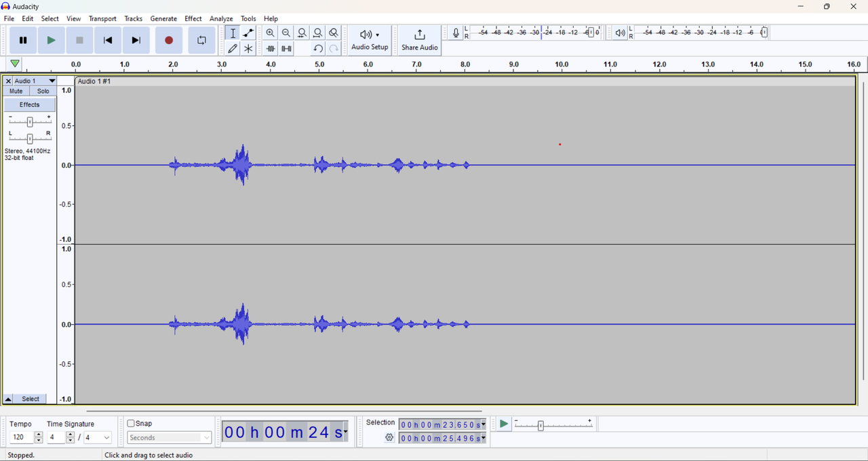Open the Edit menu
The width and height of the screenshot is (868, 461).
28,19
